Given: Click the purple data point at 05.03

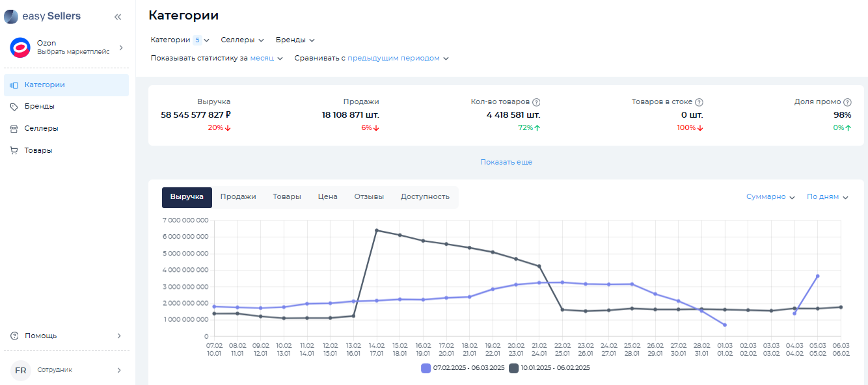Looking at the screenshot, I should (x=817, y=276).
